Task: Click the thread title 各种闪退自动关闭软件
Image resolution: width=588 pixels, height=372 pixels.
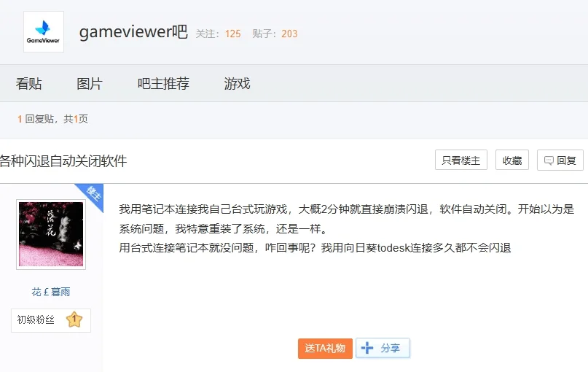Action: point(63,161)
